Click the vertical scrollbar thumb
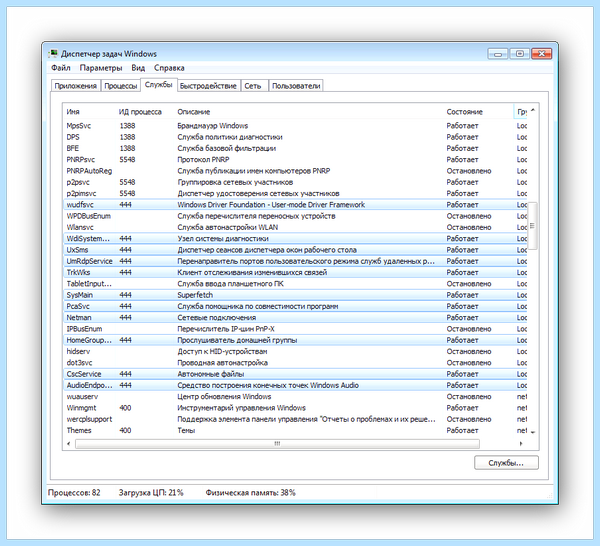Screen dimensions: 600x546 (532, 225)
